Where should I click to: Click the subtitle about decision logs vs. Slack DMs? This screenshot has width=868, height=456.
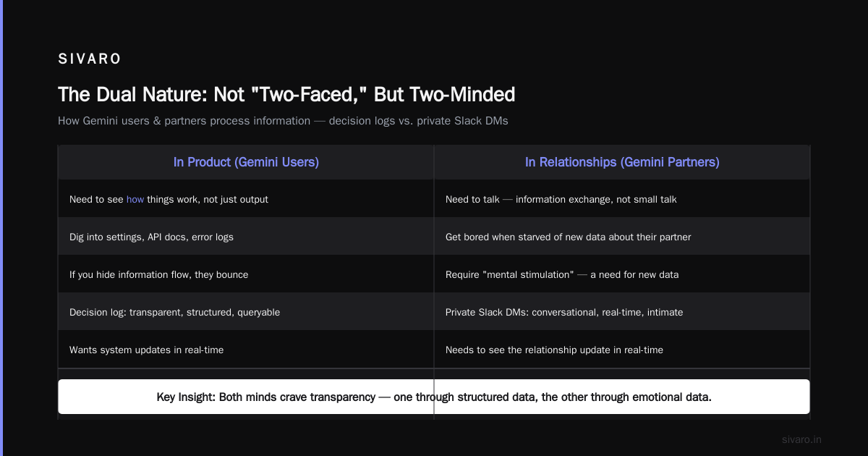[x=283, y=121]
